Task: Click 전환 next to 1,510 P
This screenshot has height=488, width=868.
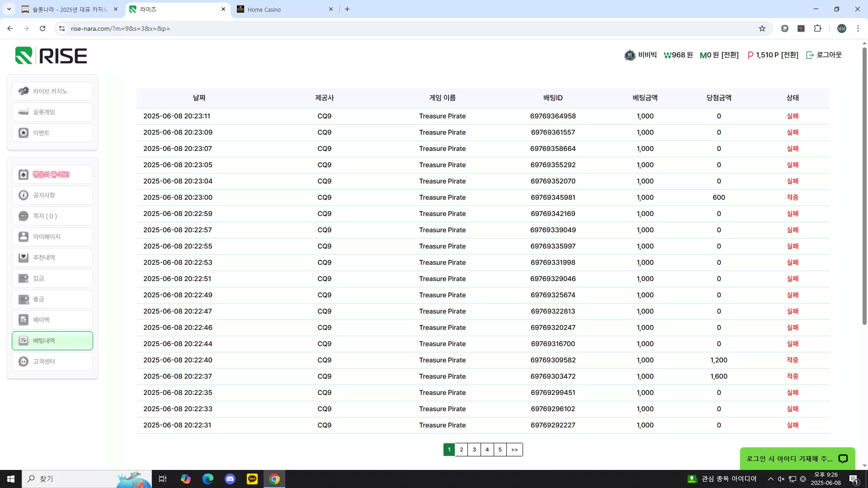Action: (790, 55)
